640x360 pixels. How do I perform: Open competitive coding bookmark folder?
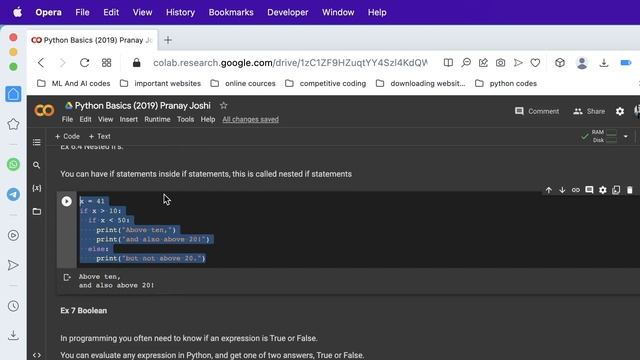point(325,84)
